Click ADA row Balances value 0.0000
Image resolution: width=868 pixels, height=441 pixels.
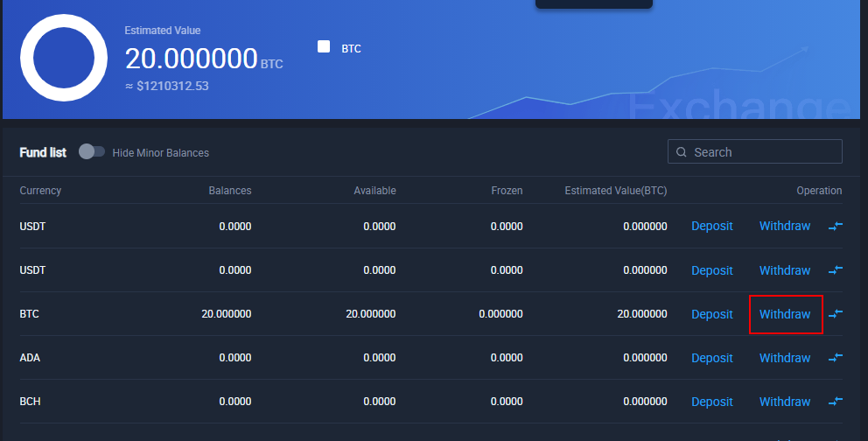pos(235,358)
